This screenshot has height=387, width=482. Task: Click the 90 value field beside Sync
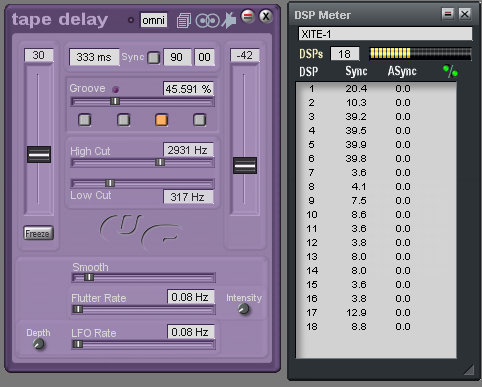tap(177, 57)
